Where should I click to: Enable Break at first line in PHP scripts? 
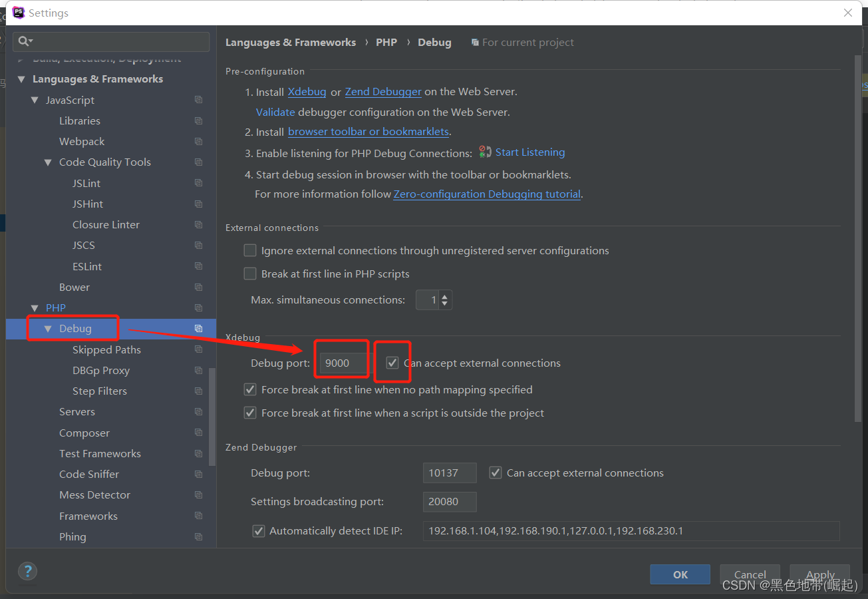pos(250,274)
